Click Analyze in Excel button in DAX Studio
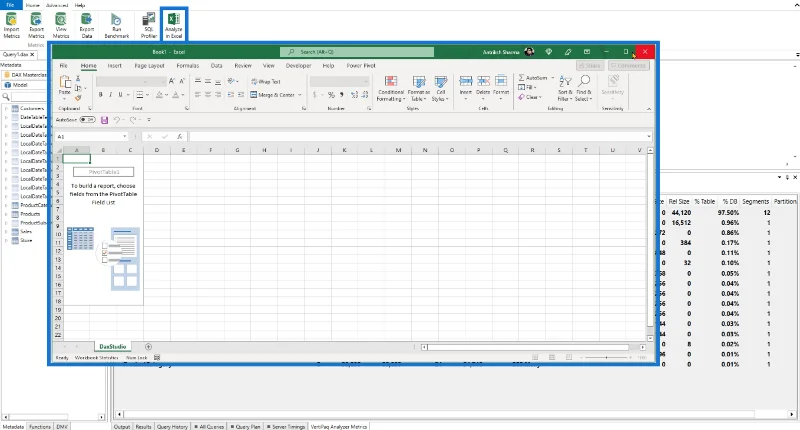Image resolution: width=800 pixels, height=430 pixels. pyautogui.click(x=173, y=24)
